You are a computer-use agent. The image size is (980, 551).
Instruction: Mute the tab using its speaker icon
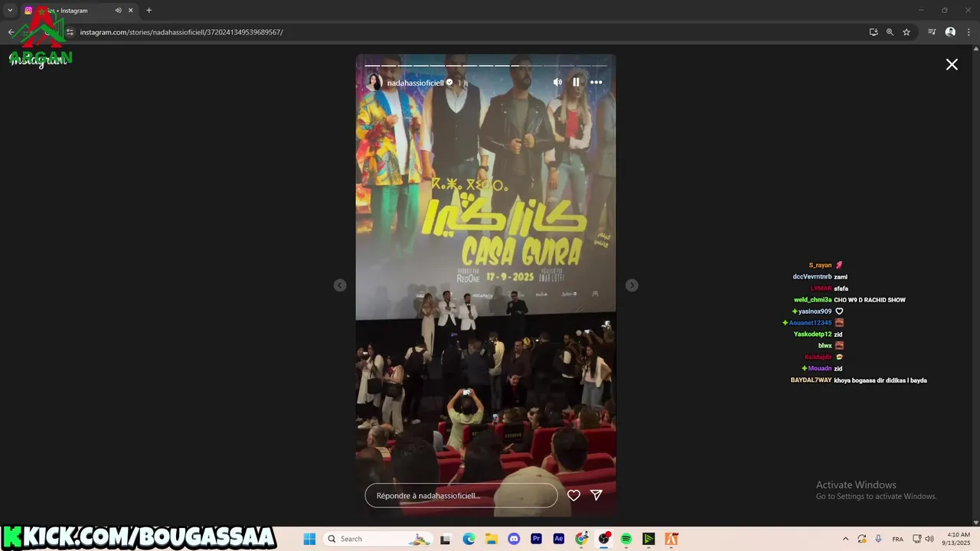[x=118, y=11]
